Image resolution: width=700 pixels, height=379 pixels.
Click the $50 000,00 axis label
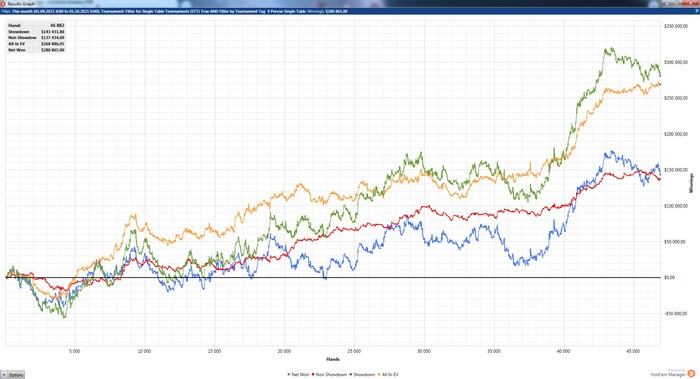coord(675,242)
